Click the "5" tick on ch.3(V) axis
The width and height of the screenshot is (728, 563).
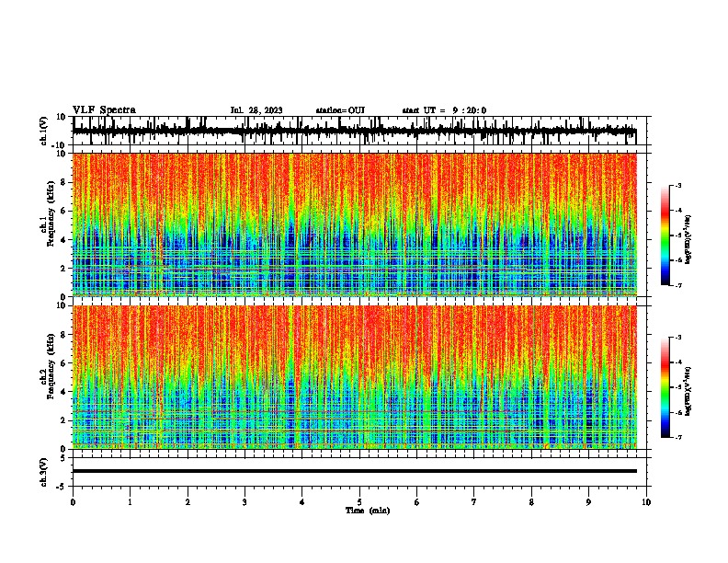point(64,458)
